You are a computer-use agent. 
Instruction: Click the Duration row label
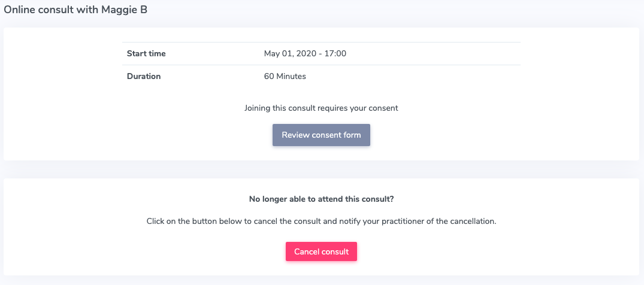click(x=144, y=77)
